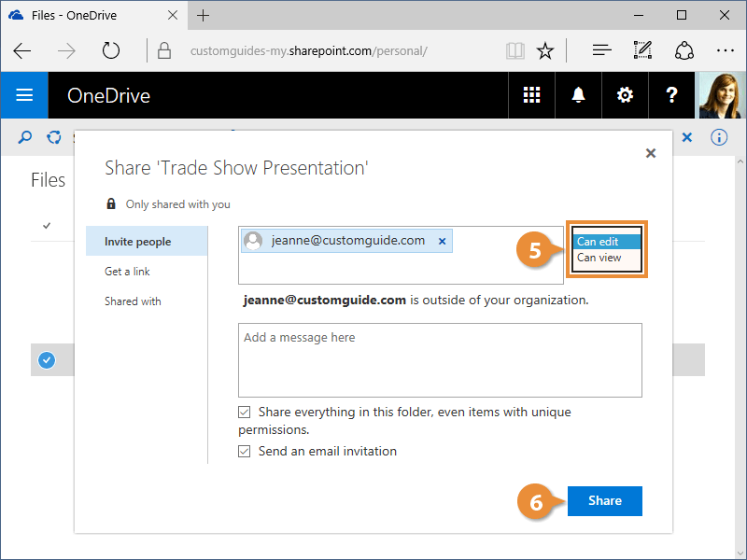Viewport: 747px width, 560px height.
Task: Open the Make a Web Note tool
Action: click(642, 50)
